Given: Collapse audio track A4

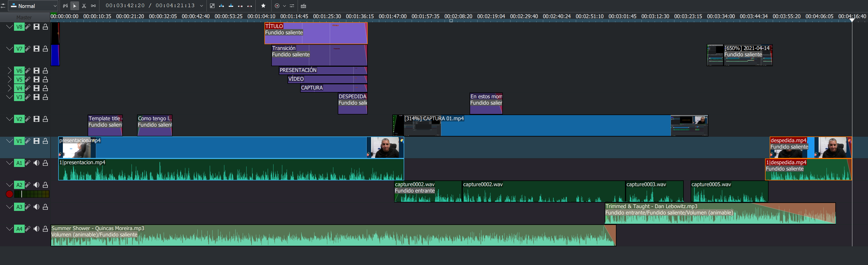Looking at the screenshot, I should (x=9, y=228).
